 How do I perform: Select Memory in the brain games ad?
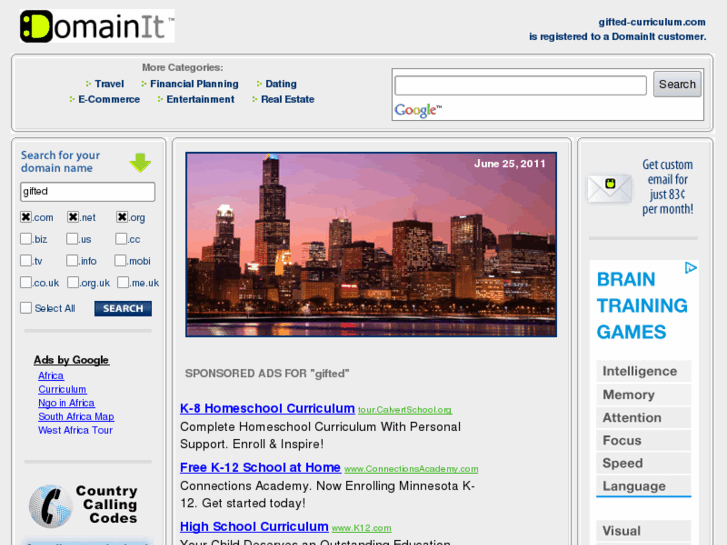point(644,395)
